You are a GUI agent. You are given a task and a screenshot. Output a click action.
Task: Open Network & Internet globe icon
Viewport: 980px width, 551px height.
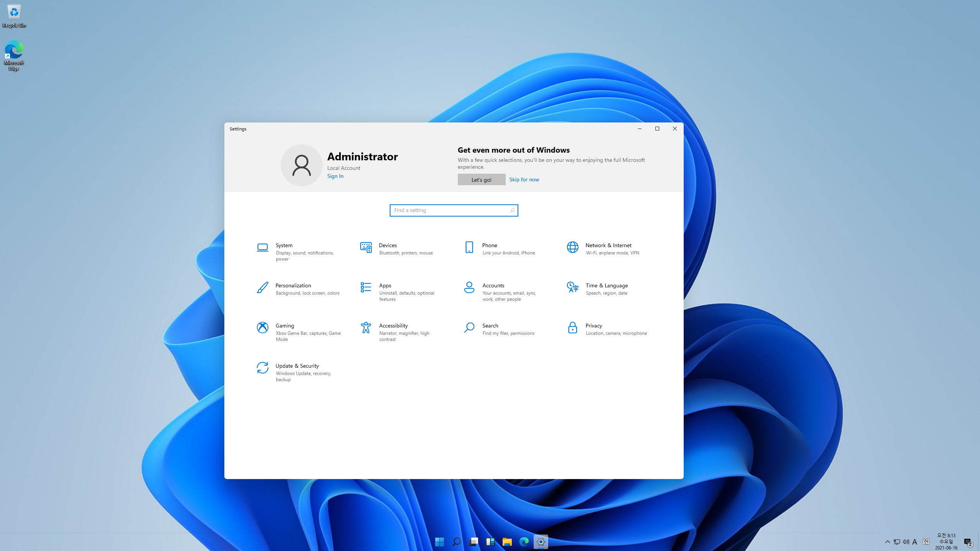(x=572, y=248)
